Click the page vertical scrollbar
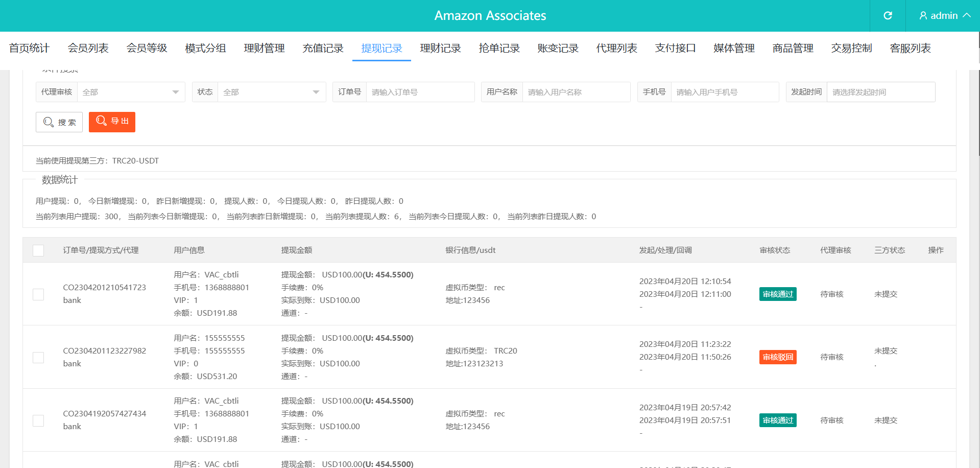This screenshot has height=468, width=980. [978, 112]
